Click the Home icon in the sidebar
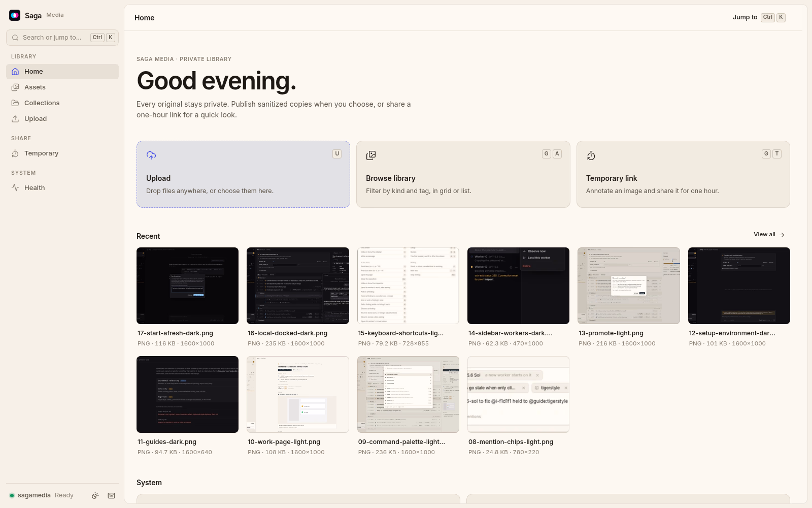Viewport: 812px width, 508px height. point(15,72)
